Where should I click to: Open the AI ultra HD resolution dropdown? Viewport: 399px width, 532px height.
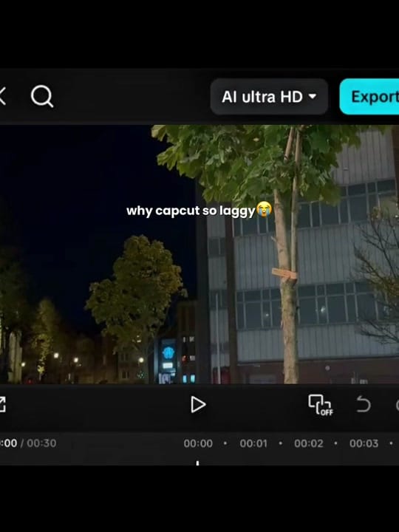[269, 97]
